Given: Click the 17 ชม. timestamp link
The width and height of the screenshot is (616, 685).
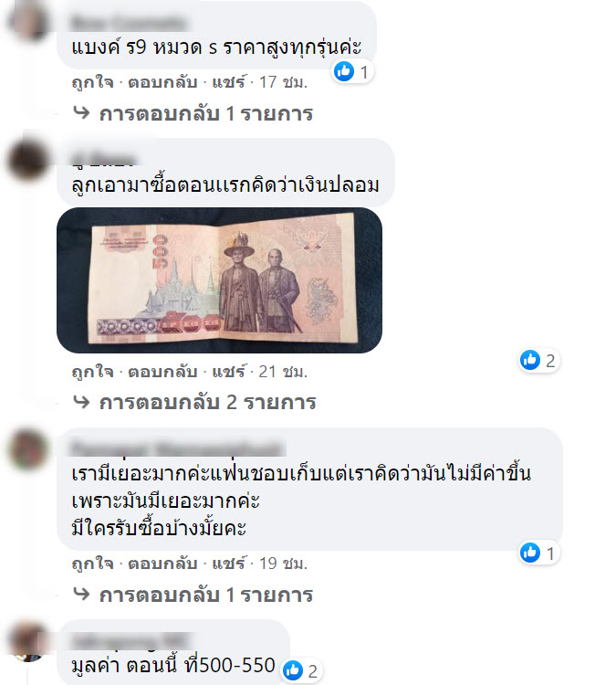Looking at the screenshot, I should [x=283, y=82].
